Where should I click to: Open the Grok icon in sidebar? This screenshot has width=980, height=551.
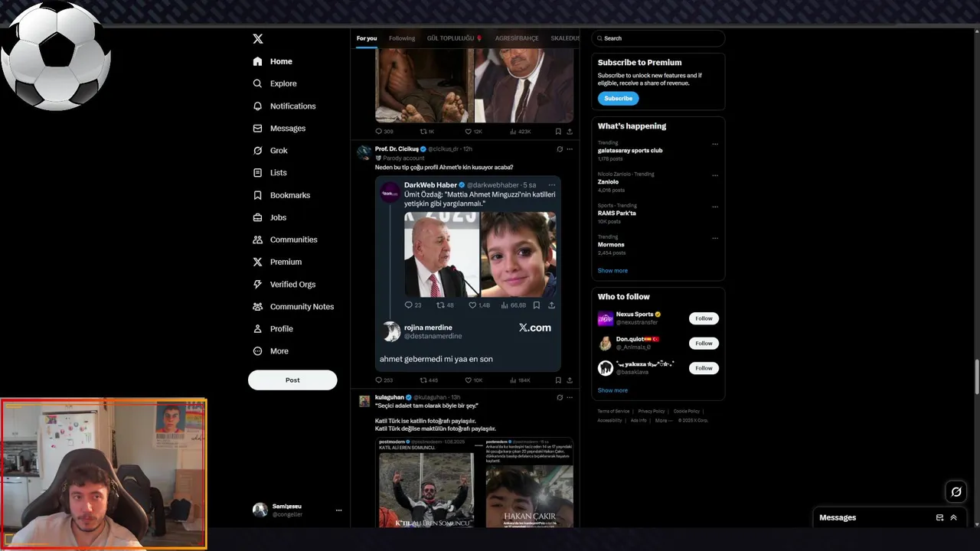258,150
